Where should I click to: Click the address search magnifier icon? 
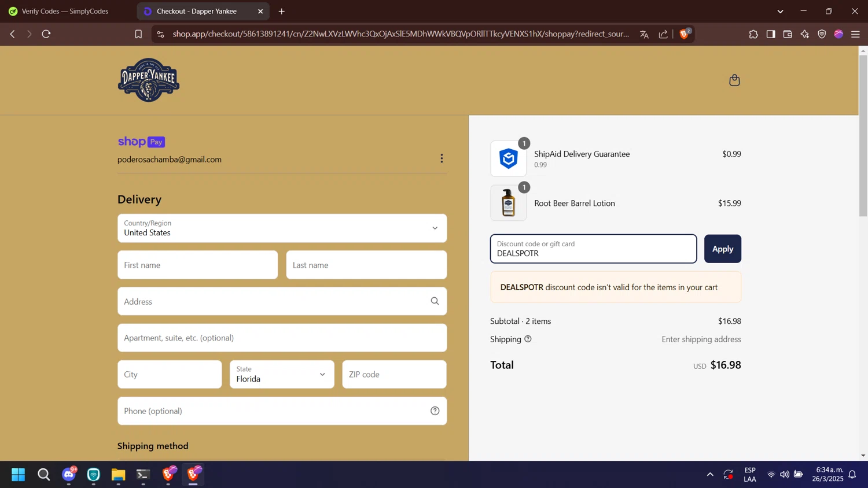[435, 301]
